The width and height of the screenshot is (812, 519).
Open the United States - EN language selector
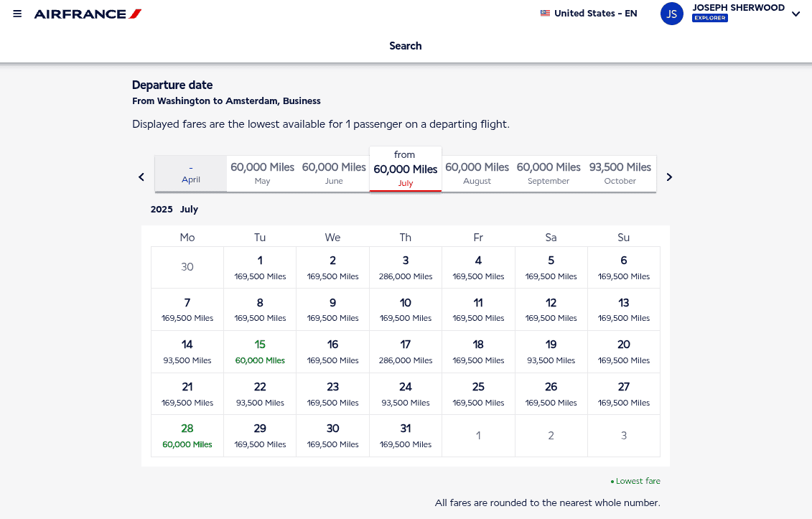(x=589, y=13)
